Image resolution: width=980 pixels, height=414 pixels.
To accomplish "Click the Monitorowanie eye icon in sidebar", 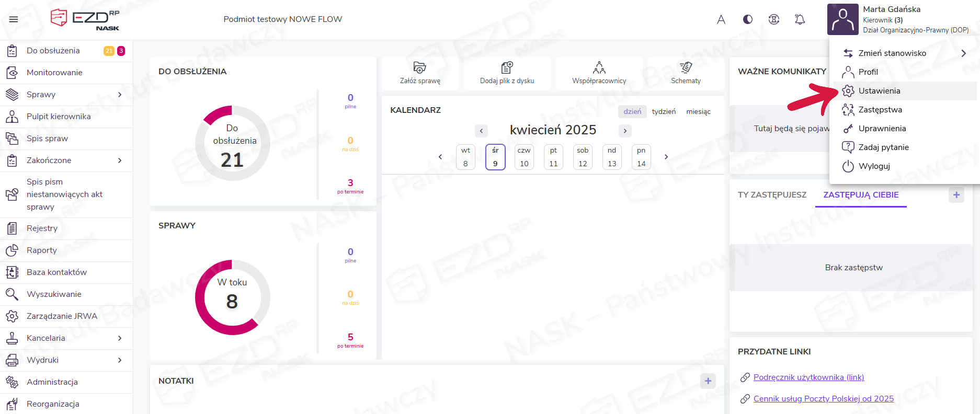I will pos(12,73).
